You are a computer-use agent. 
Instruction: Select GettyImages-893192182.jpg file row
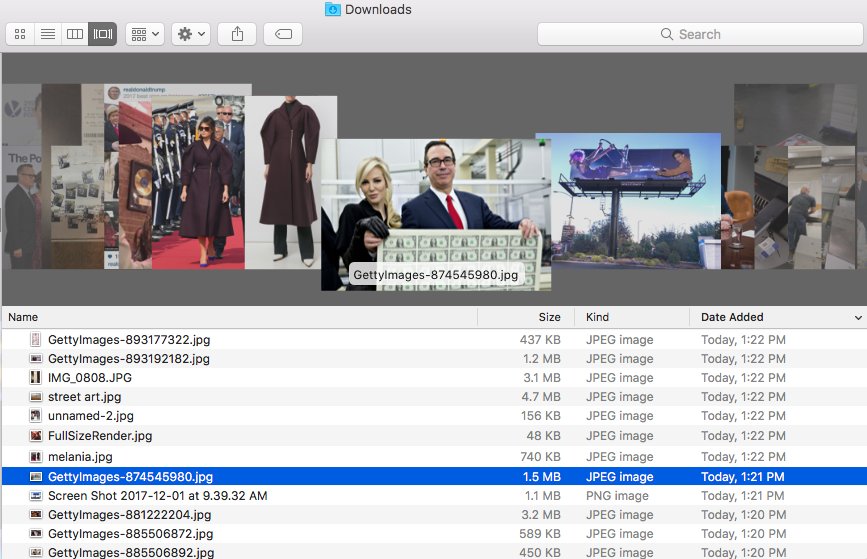coord(434,359)
